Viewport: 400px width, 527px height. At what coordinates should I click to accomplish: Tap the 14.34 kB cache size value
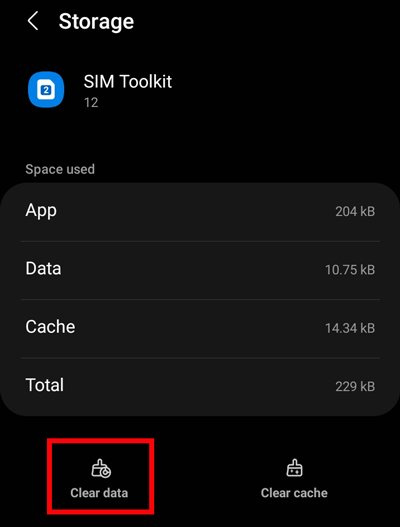[350, 328]
